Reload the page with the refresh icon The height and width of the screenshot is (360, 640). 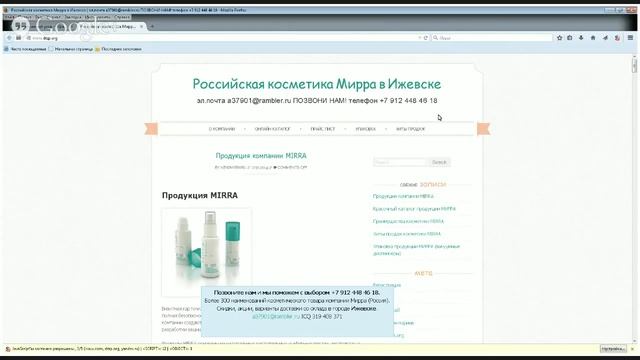tap(426, 38)
